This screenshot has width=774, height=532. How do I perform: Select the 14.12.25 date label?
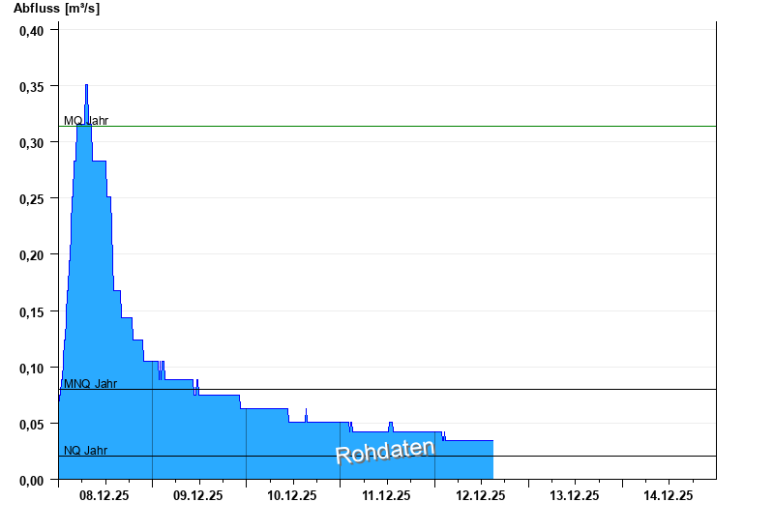click(669, 495)
